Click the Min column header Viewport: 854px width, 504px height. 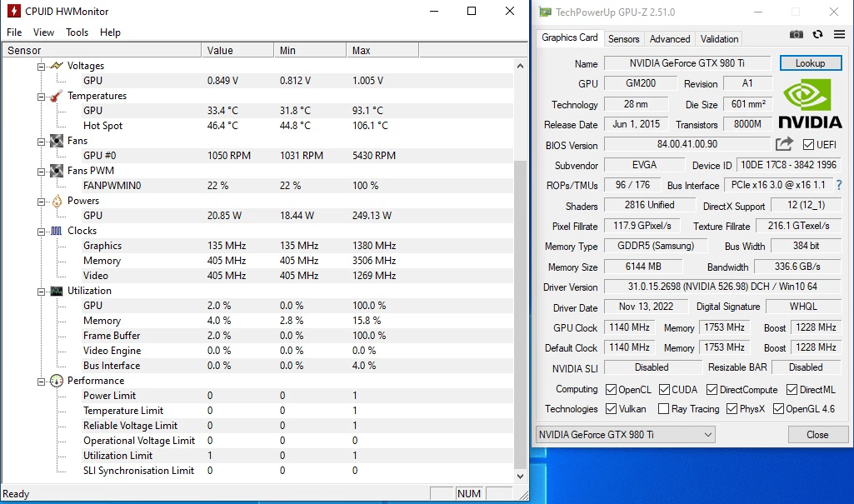click(310, 50)
